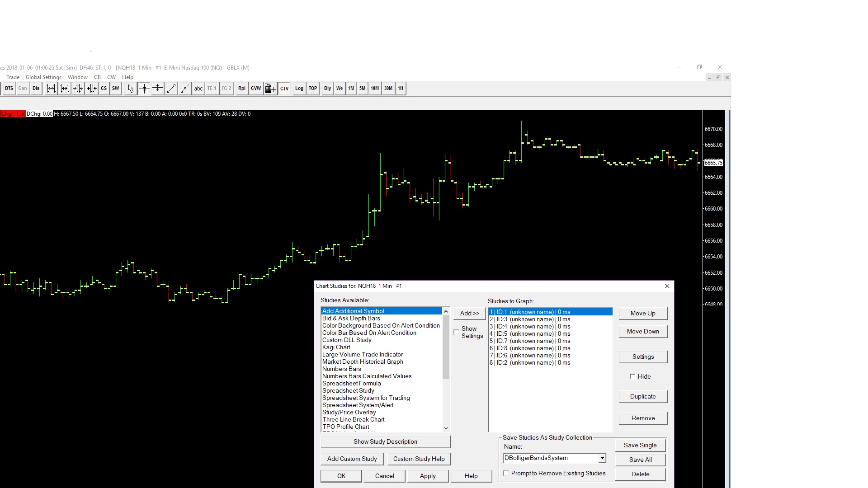Open the Global Settings menu
The height and width of the screenshot is (488, 868).
(43, 77)
